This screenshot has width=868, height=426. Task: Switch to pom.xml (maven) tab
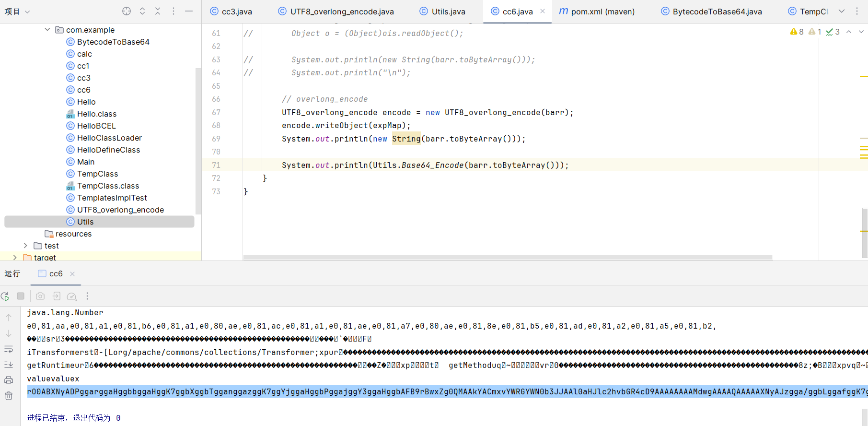click(597, 12)
